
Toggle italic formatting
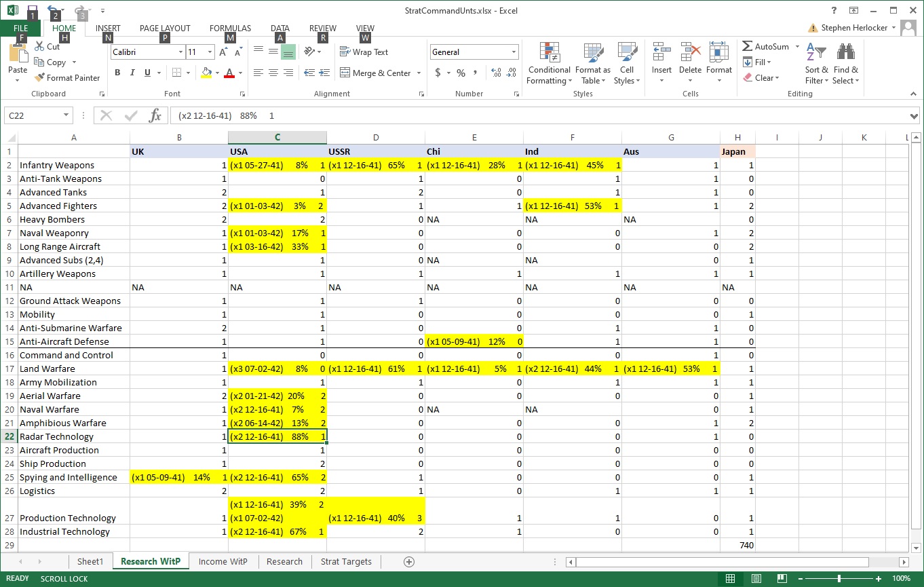(x=132, y=73)
